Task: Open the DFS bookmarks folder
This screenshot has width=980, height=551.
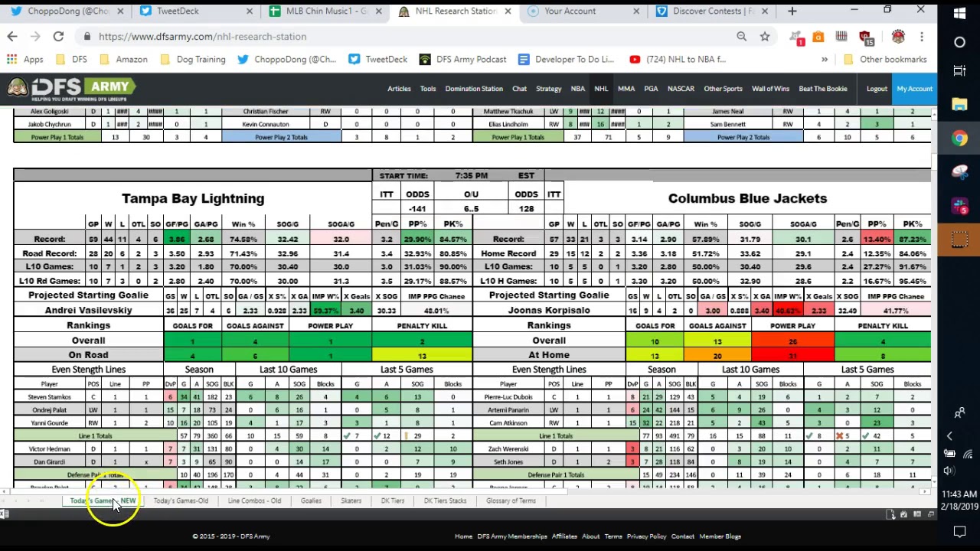Action: [70, 59]
